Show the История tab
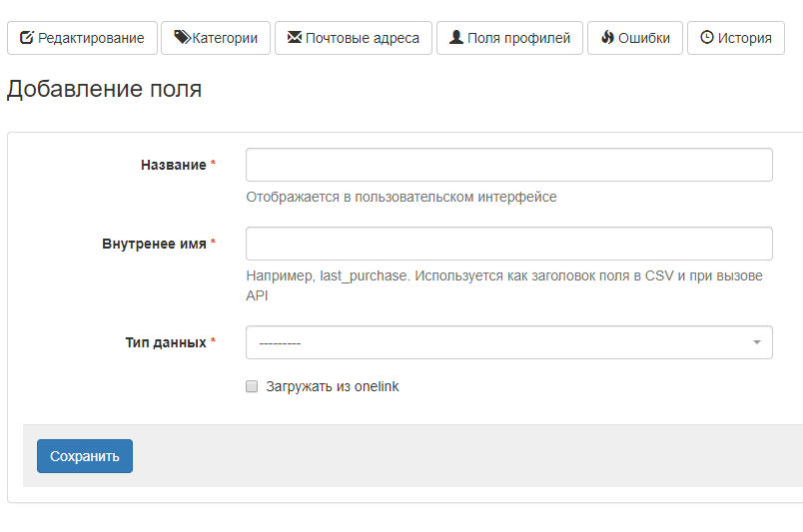Image resolution: width=803 pixels, height=532 pixels. 736,38
